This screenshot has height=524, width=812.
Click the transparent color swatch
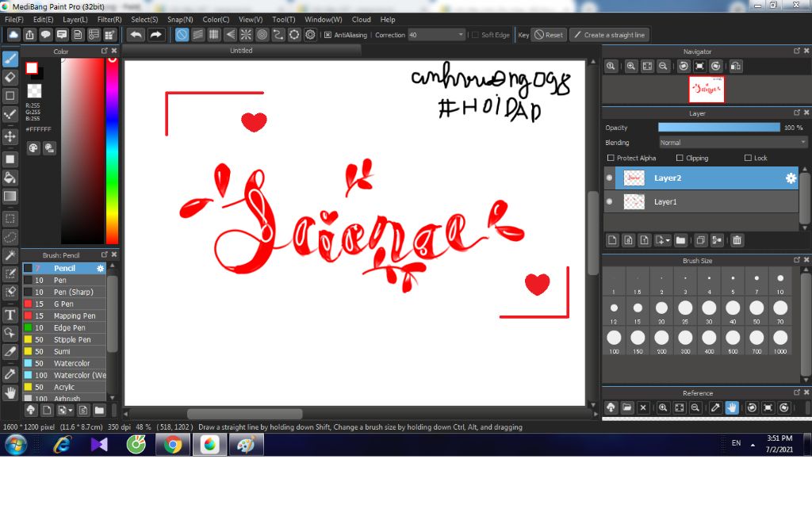(x=34, y=90)
